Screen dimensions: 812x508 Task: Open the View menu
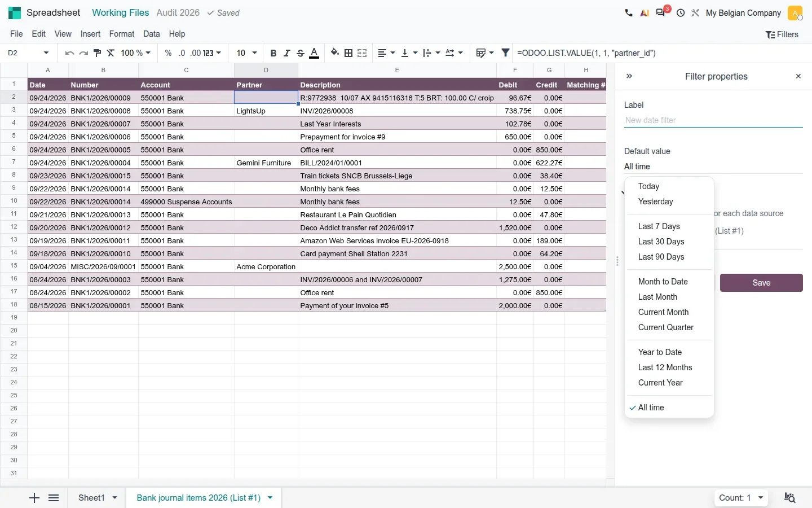[x=63, y=34]
